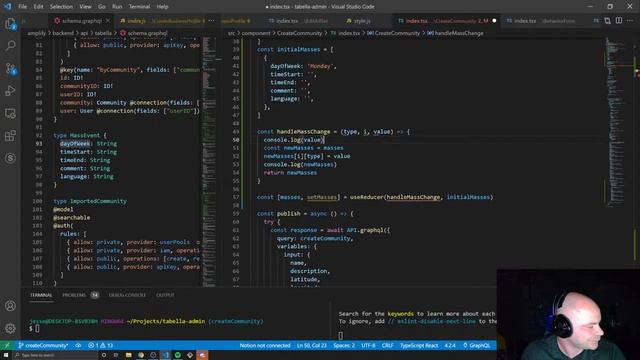Viewport: 640px width, 360px height.
Task: Click the Windows taskbar search box
Action: (55, 355)
